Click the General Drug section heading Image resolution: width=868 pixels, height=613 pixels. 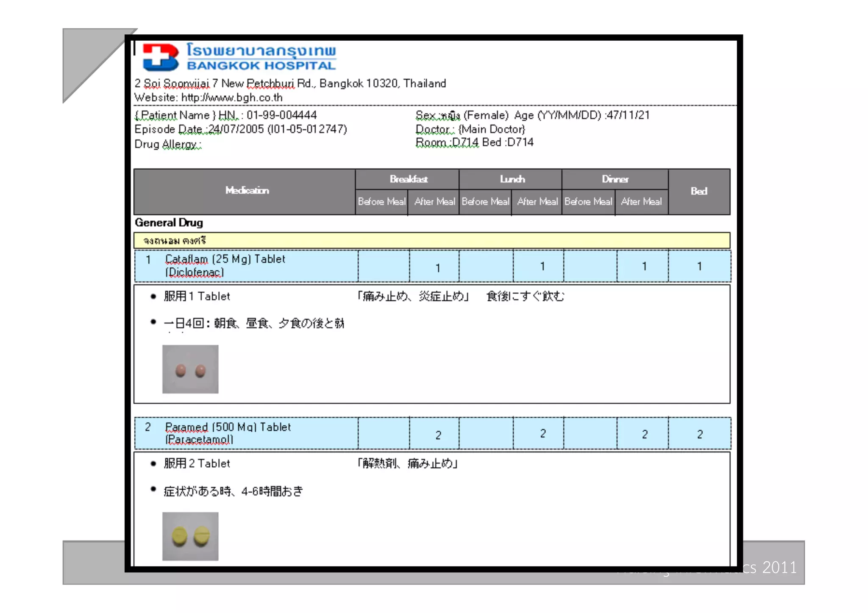click(169, 223)
